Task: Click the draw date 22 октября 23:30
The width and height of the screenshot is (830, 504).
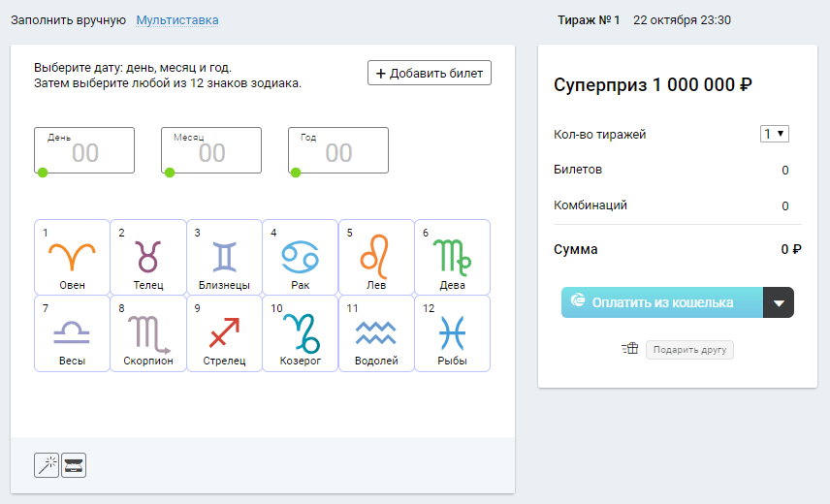Action: (682, 20)
